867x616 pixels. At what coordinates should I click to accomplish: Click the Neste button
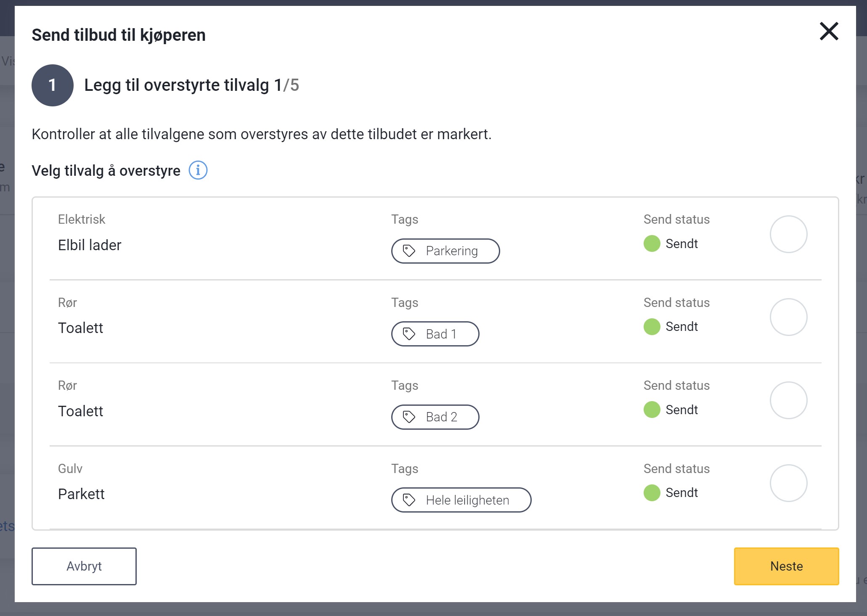pos(786,566)
